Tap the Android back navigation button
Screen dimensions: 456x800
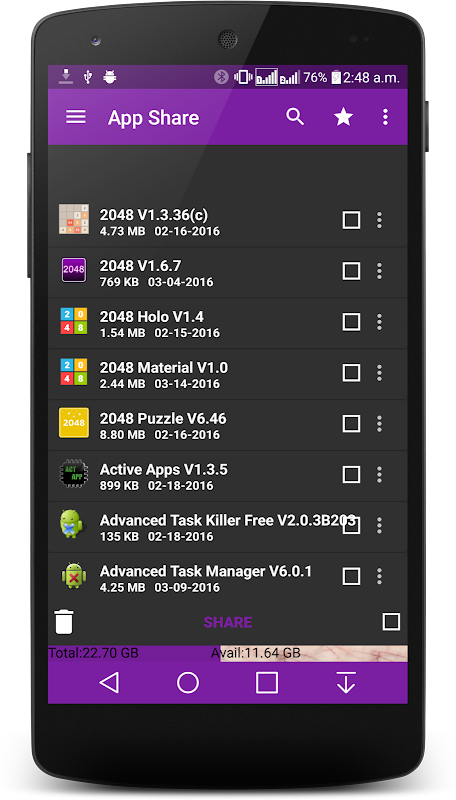pos(109,682)
